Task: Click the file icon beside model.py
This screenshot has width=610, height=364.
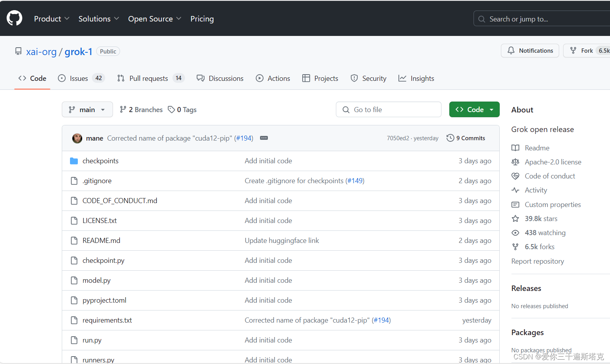Action: point(74,280)
